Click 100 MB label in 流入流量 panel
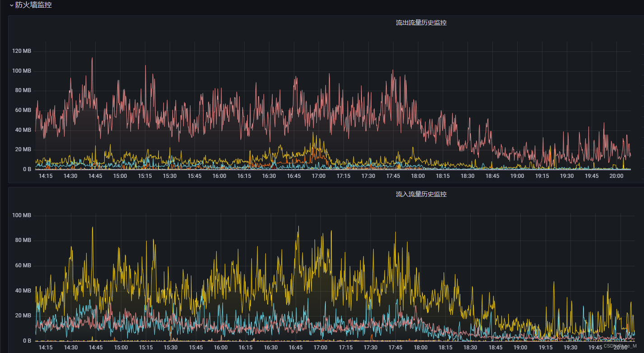Viewport: 644px width, 353px height. click(22, 215)
